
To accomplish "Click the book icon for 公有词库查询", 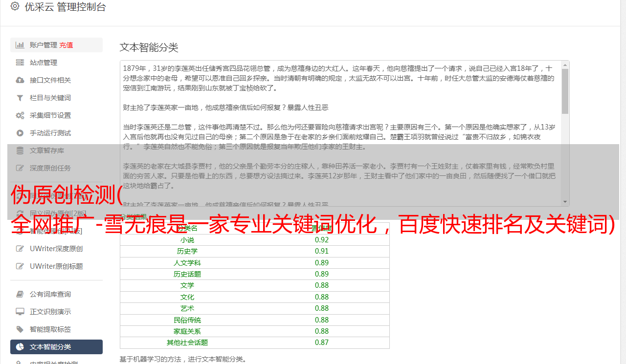I will click(20, 294).
